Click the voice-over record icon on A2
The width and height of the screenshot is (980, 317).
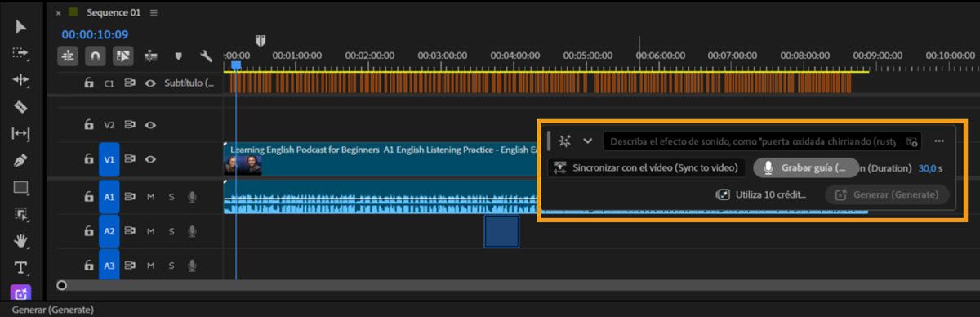(192, 231)
